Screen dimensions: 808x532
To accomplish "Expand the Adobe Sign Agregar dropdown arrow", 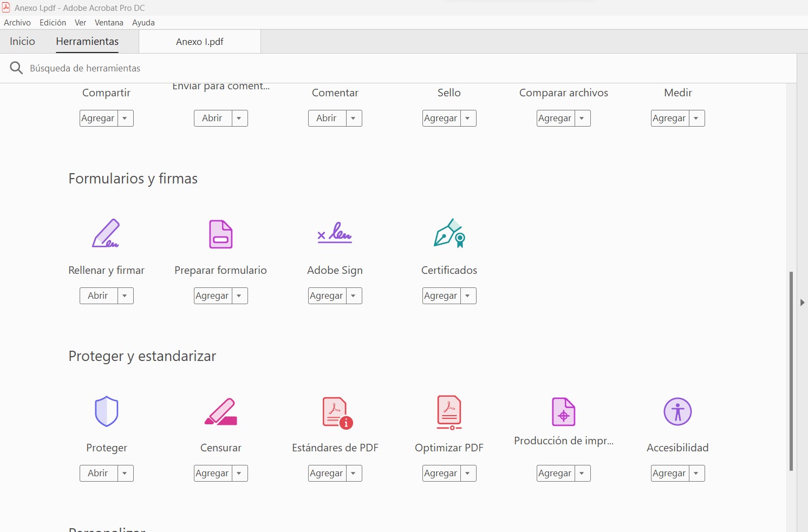I will point(354,296).
